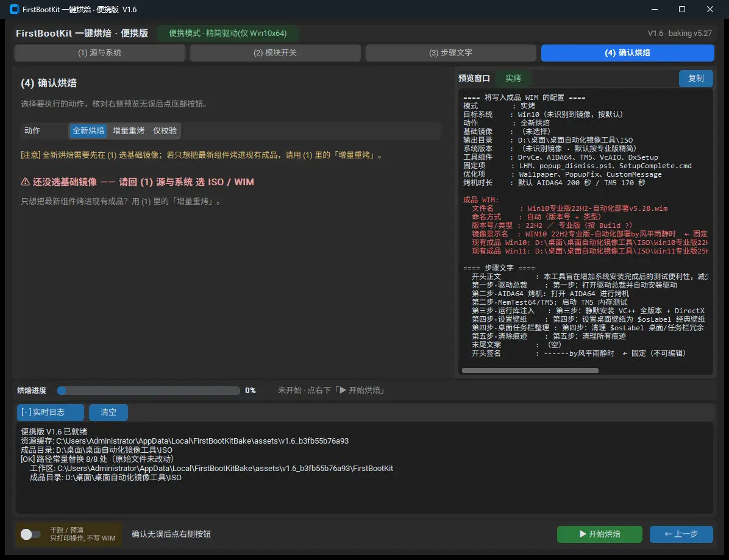The width and height of the screenshot is (729, 560).
Task: Maximize the FirstBootKit window
Action: pyautogui.click(x=682, y=9)
